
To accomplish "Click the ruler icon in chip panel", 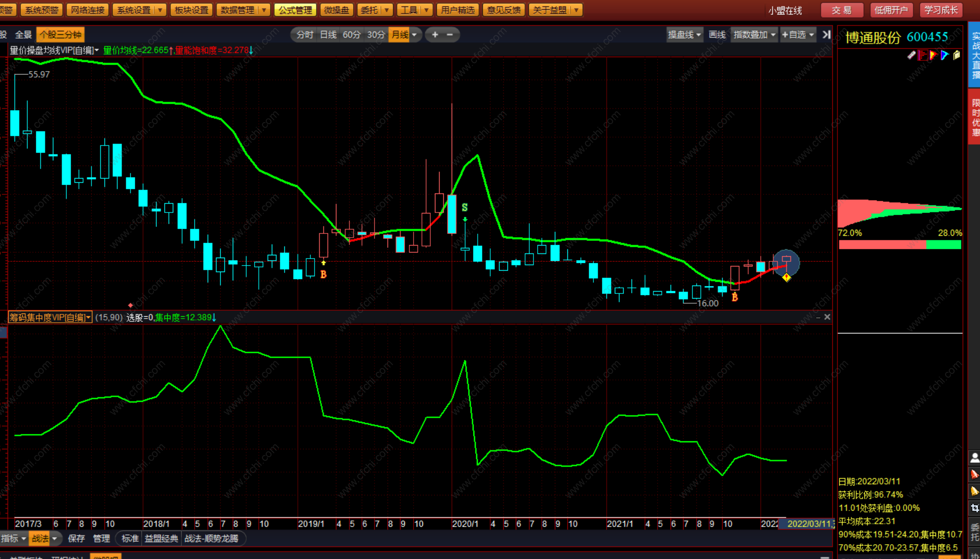I will 911,55.
